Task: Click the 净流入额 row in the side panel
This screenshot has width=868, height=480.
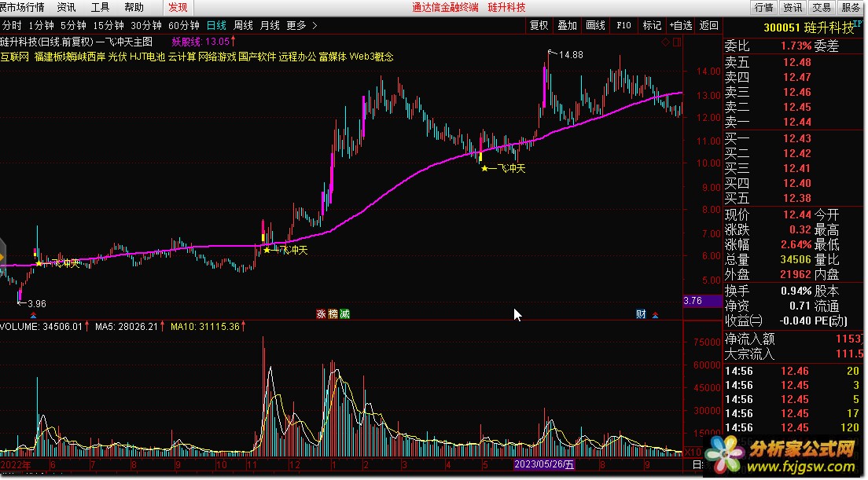Action: point(794,339)
